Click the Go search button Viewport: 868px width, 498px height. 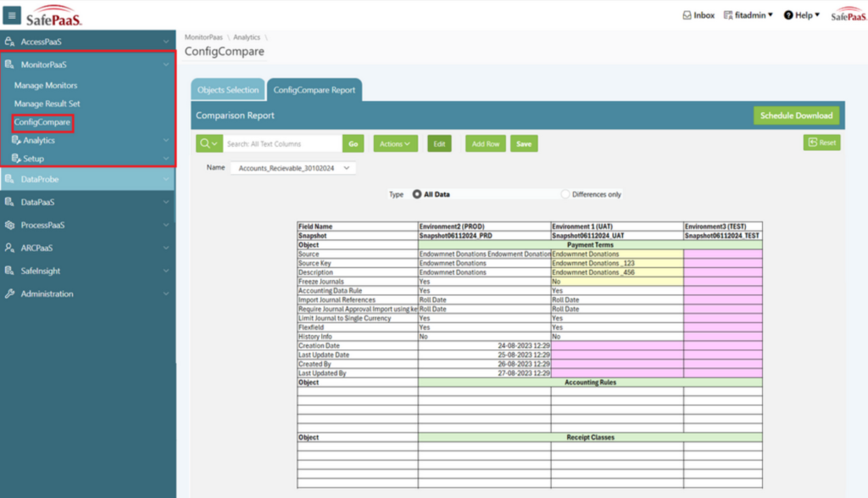tap(353, 143)
